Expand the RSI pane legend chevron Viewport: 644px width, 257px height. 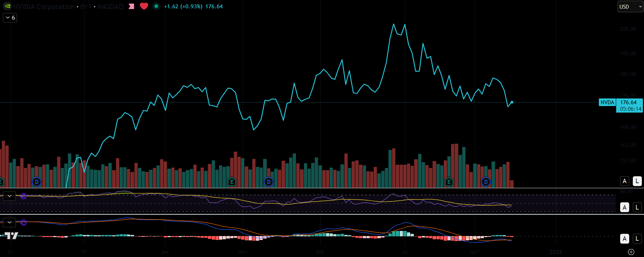click(x=9, y=196)
